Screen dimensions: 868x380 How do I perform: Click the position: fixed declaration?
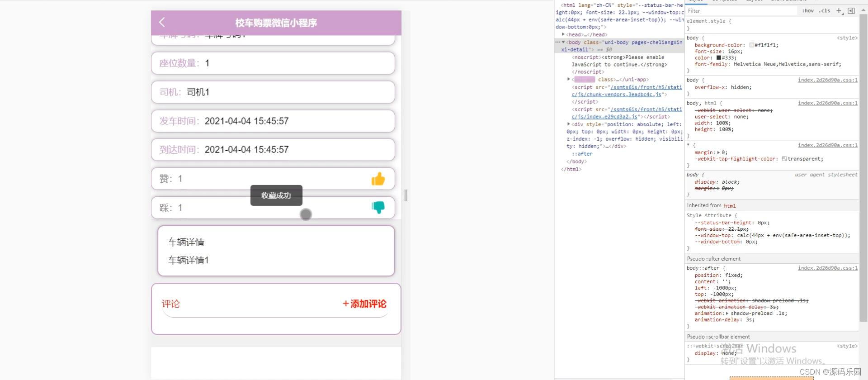coord(718,275)
